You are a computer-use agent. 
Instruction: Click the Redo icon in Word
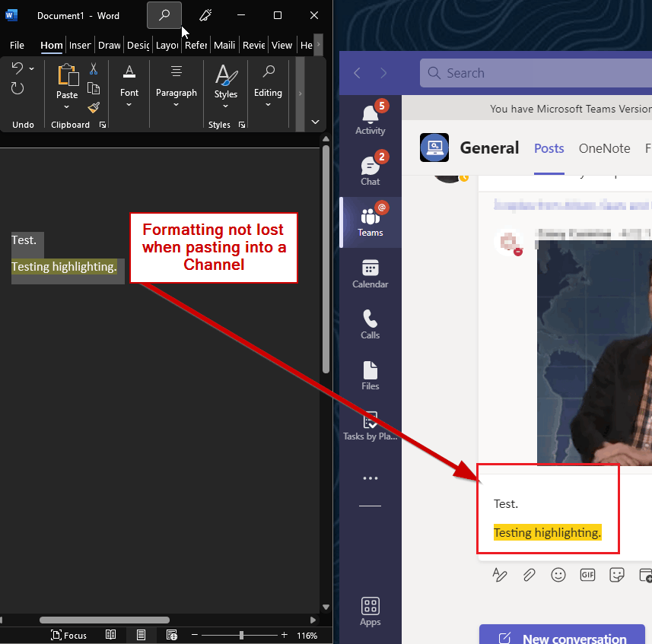tap(17, 88)
